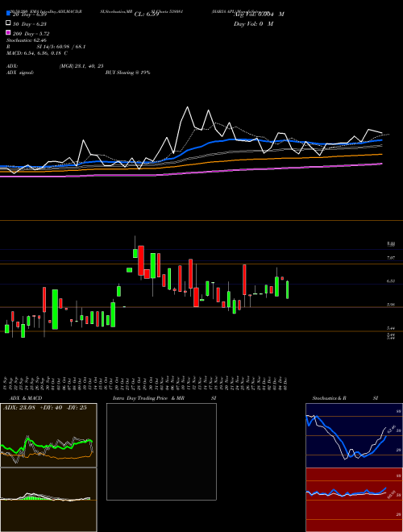Viewport: 403px width, 532px height.
Task: Click the 'Intra Day Trading Price & MR' title
Action: [x=148, y=398]
